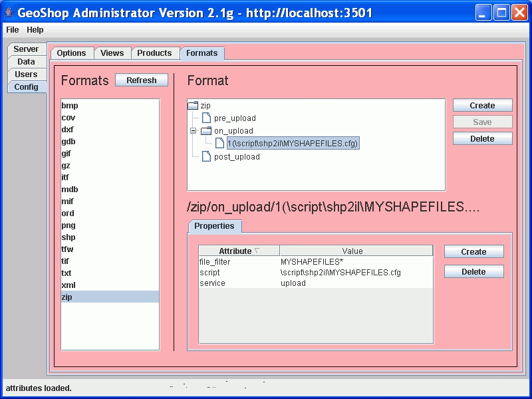
Task: Select the Properties tab
Action: (x=214, y=226)
